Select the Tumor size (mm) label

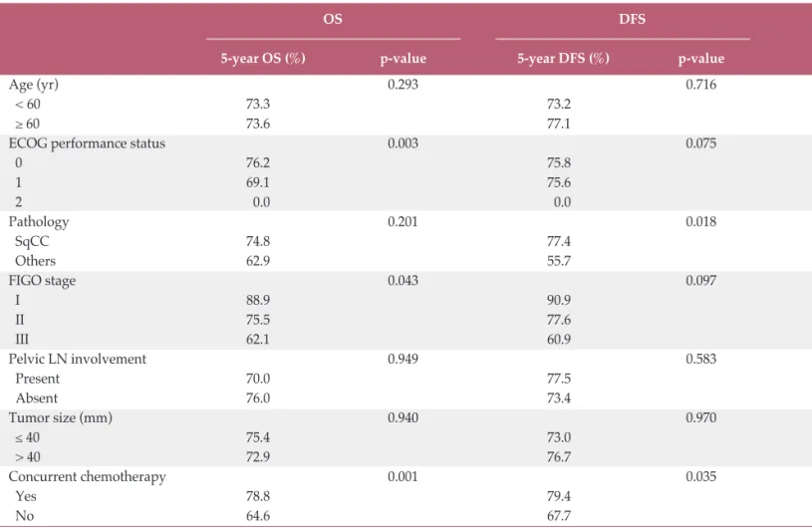(61, 417)
